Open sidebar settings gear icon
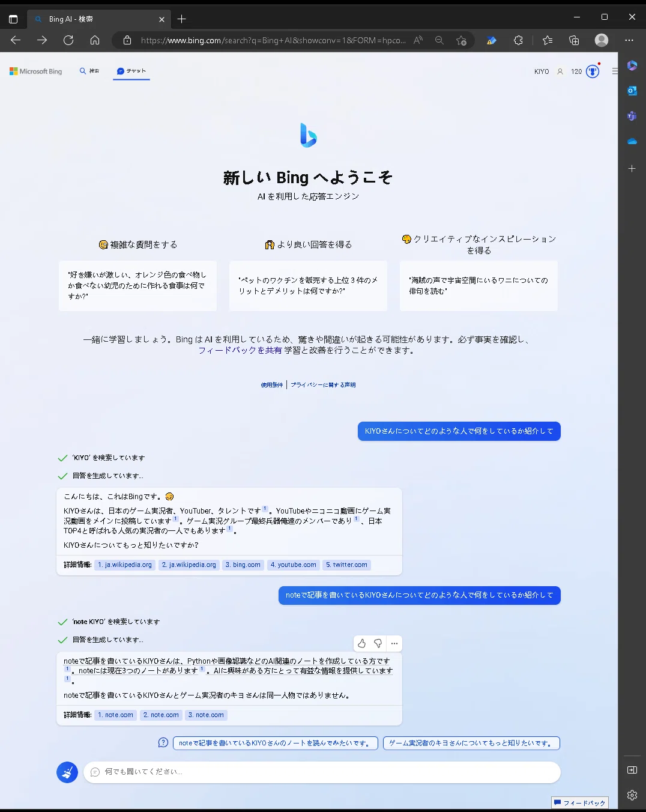 [x=632, y=795]
